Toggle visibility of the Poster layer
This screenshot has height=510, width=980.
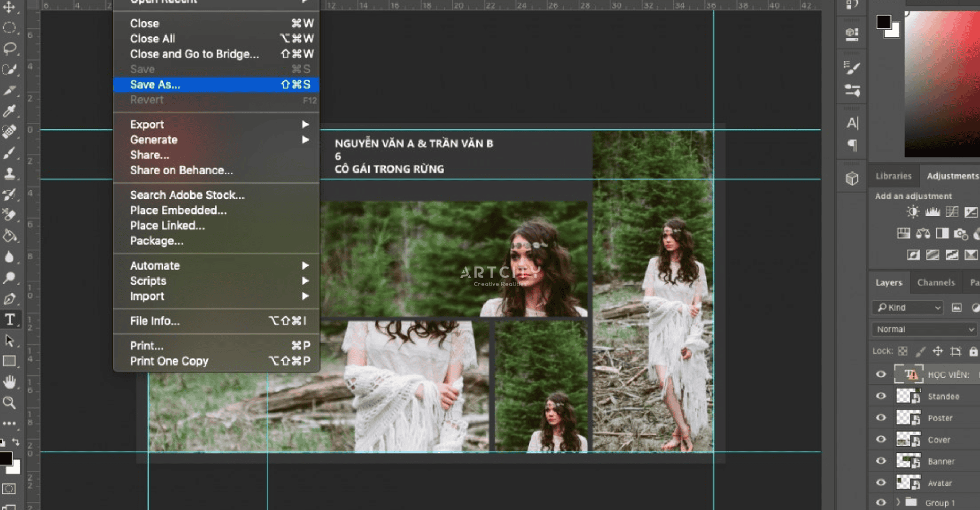pyautogui.click(x=881, y=418)
